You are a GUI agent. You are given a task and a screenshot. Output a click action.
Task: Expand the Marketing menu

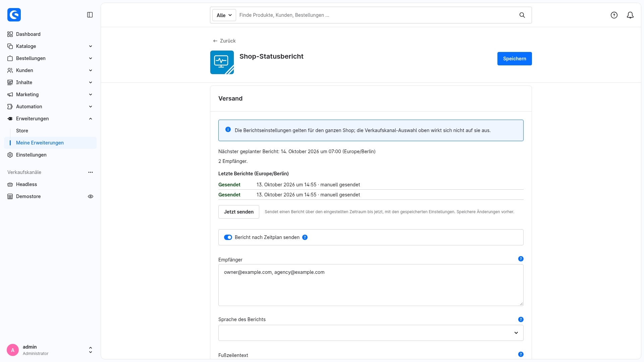pyautogui.click(x=50, y=95)
